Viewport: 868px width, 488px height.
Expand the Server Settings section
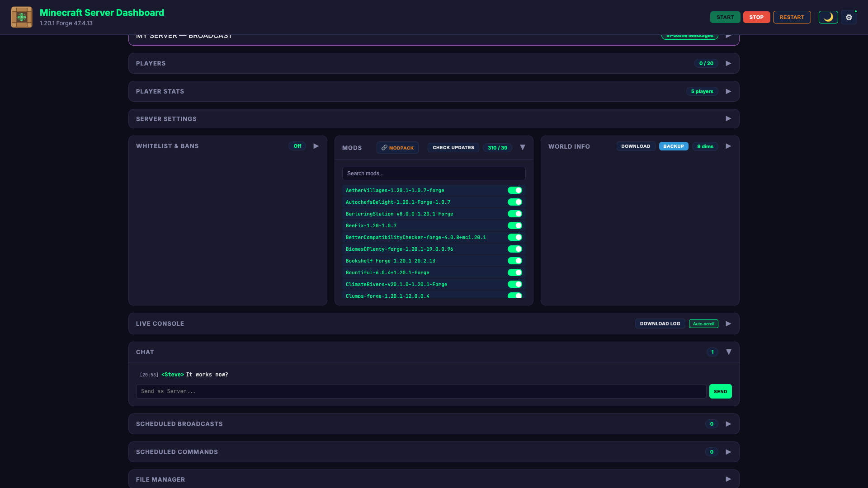click(728, 118)
